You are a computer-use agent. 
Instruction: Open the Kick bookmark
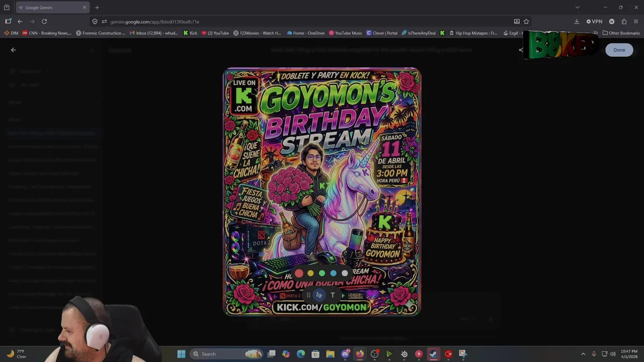(x=190, y=33)
